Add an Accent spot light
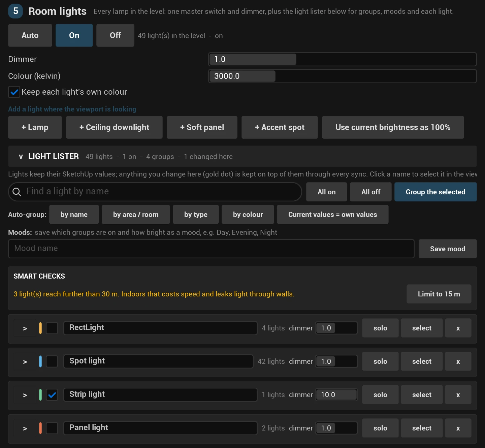 tap(280, 127)
